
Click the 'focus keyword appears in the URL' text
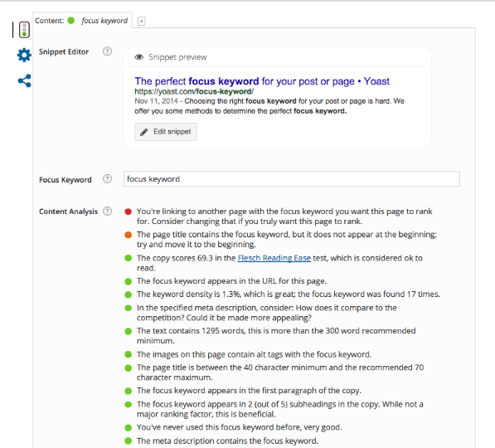tap(231, 281)
